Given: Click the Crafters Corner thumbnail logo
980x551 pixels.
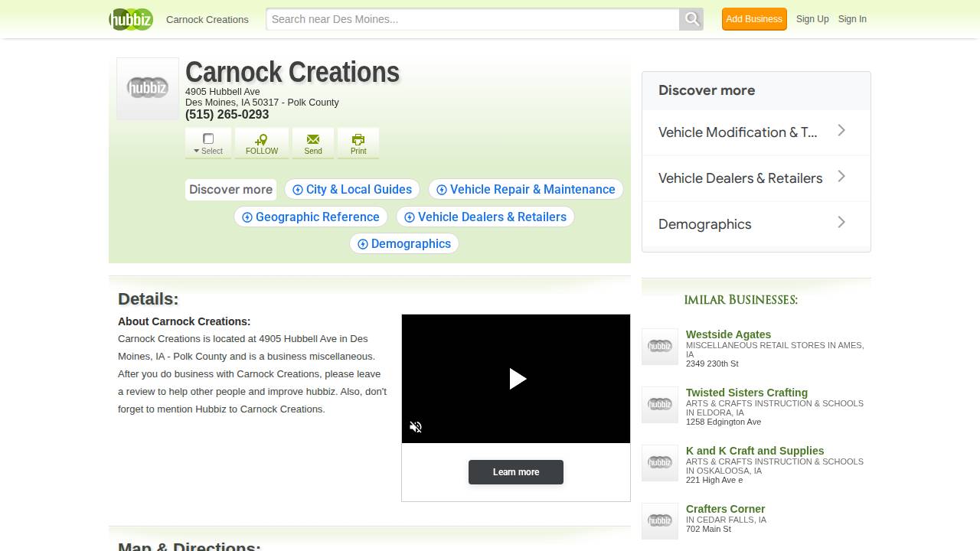Looking at the screenshot, I should point(659,521).
